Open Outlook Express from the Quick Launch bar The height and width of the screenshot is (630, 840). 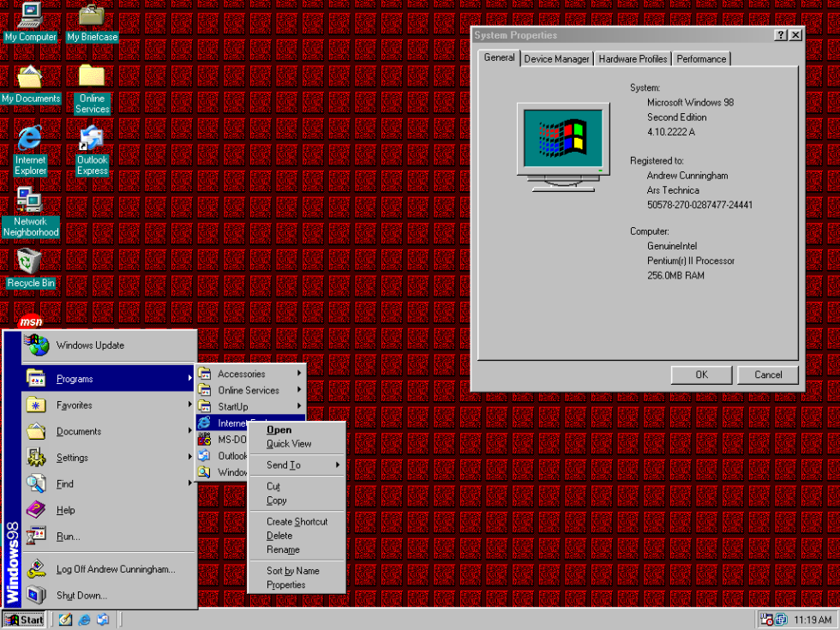point(104,619)
